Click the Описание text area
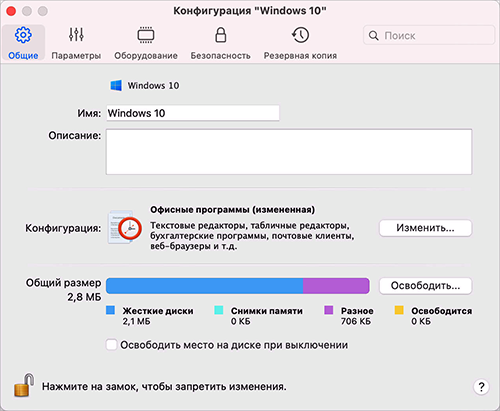 289,152
